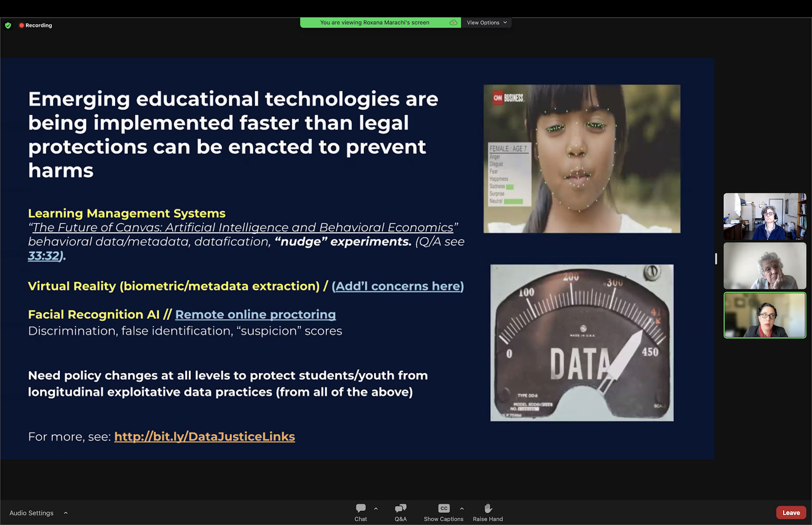Click the red Recording indicator
This screenshot has height=525, width=812.
pos(36,25)
